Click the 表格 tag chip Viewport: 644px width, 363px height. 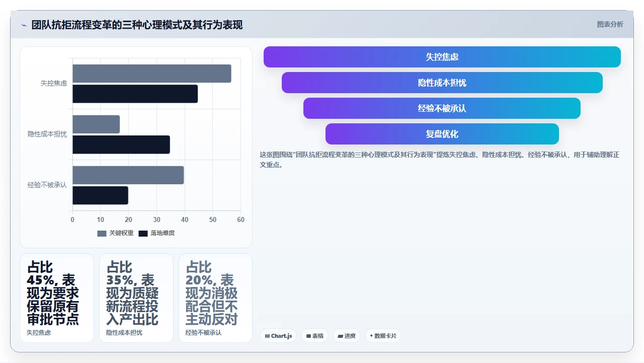click(315, 336)
